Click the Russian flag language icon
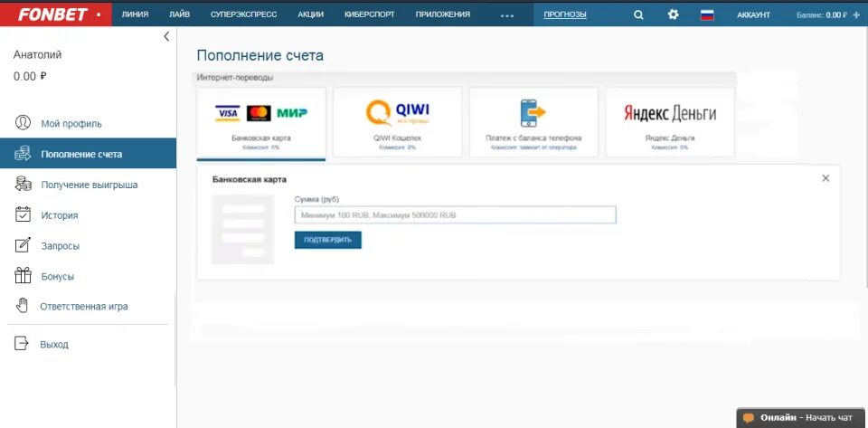The height and width of the screenshot is (428, 868). 707,15
